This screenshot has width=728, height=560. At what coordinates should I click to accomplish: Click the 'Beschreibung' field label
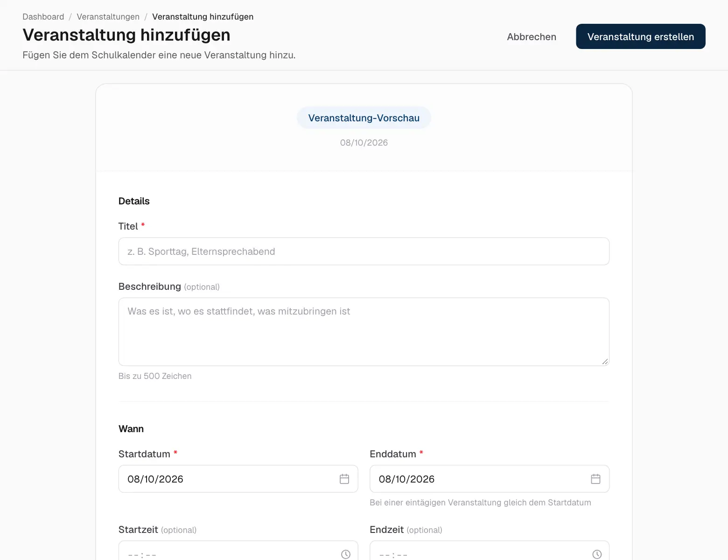[150, 287]
